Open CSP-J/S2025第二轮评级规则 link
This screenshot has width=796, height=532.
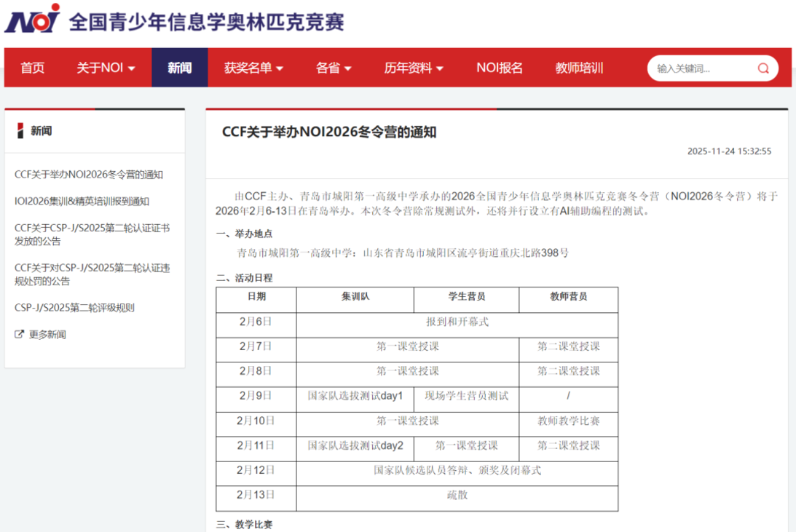click(x=74, y=307)
